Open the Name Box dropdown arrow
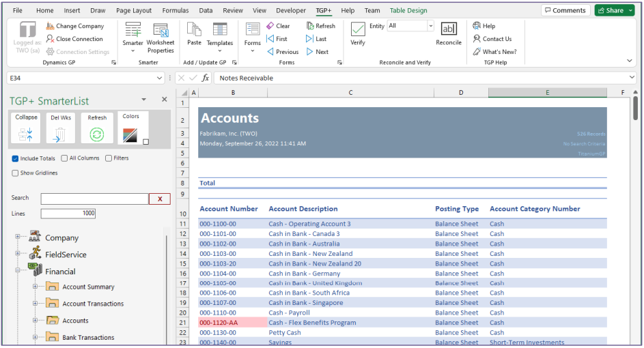644x348 pixels. (x=159, y=78)
